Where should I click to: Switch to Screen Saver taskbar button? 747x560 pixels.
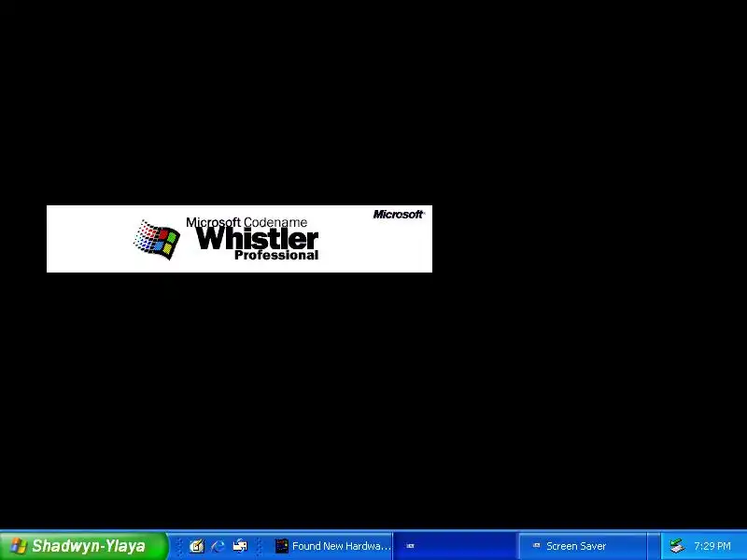click(582, 546)
